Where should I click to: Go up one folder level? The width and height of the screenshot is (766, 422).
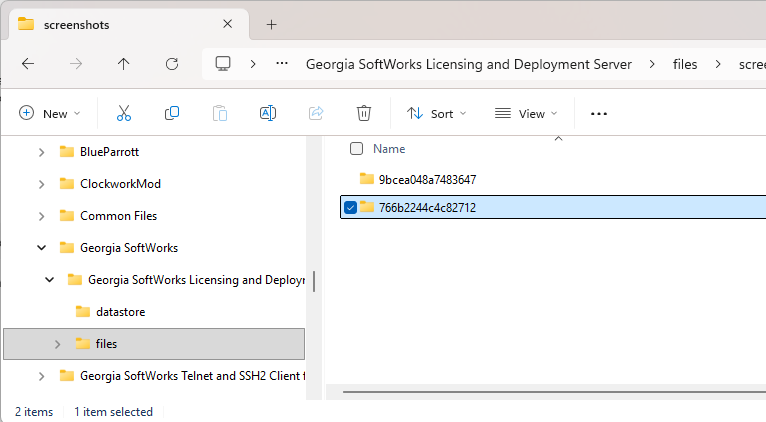[124, 63]
